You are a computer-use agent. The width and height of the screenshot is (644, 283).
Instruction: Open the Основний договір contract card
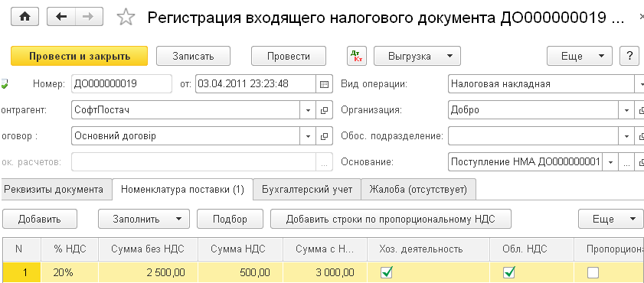(x=324, y=136)
